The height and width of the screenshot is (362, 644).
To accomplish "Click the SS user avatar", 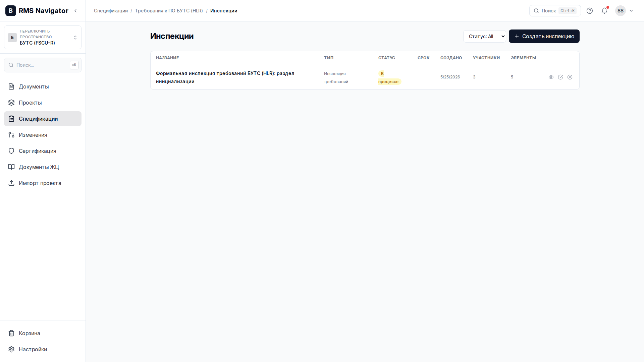I will pyautogui.click(x=621, y=11).
